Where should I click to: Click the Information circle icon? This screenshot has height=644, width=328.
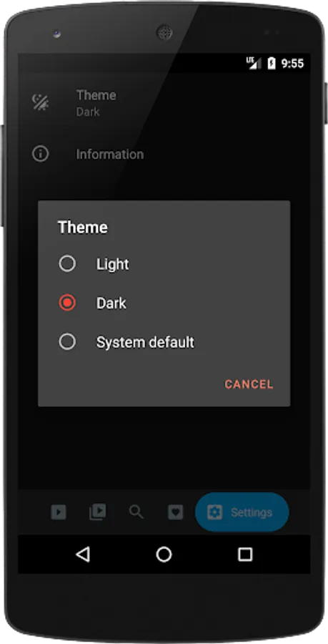coord(41,155)
